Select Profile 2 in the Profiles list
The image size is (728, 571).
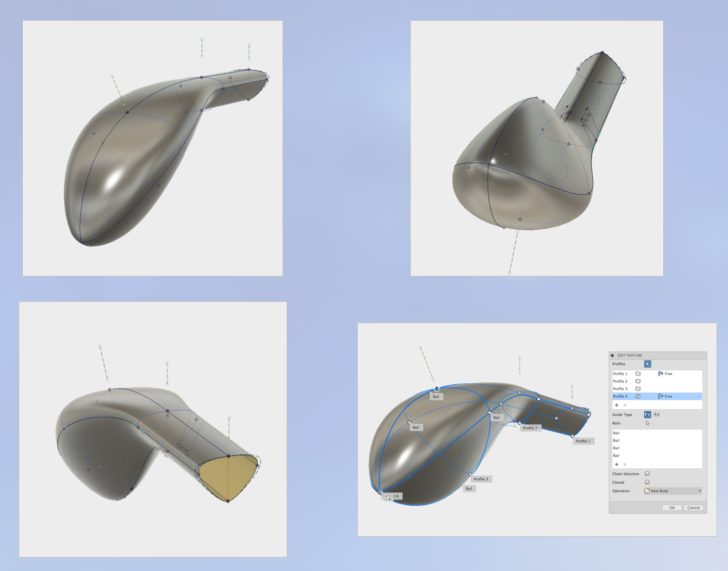tap(620, 381)
